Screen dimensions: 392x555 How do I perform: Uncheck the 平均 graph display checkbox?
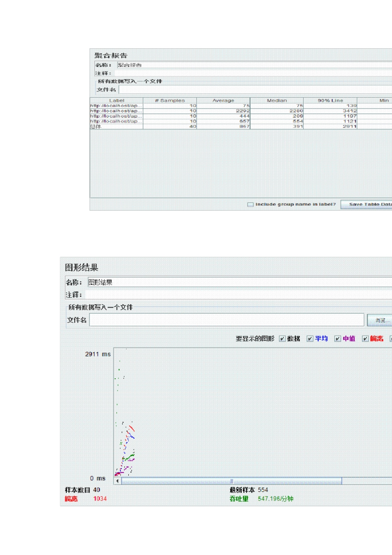310,339
